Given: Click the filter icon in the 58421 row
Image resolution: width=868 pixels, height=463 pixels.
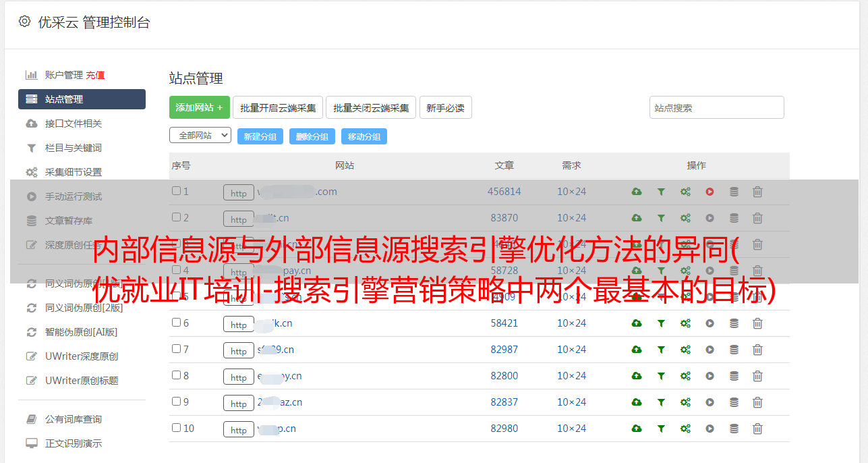Looking at the screenshot, I should [x=661, y=323].
